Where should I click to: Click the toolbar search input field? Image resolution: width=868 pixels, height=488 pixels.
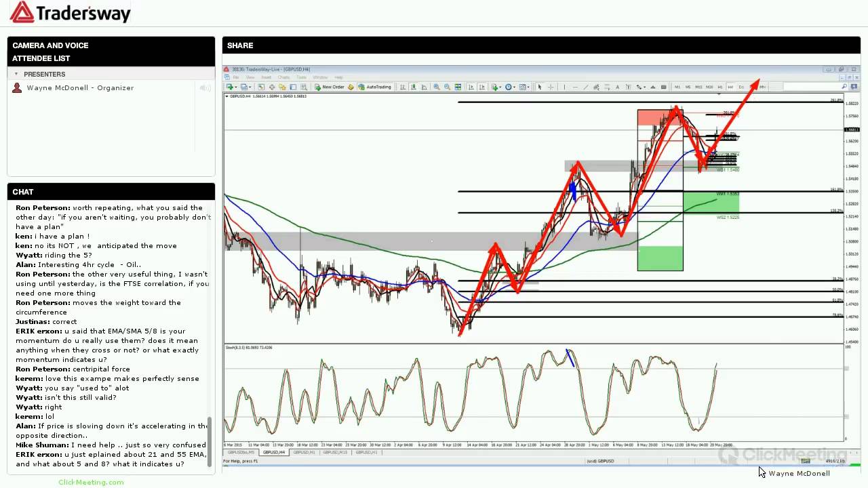coord(812,87)
